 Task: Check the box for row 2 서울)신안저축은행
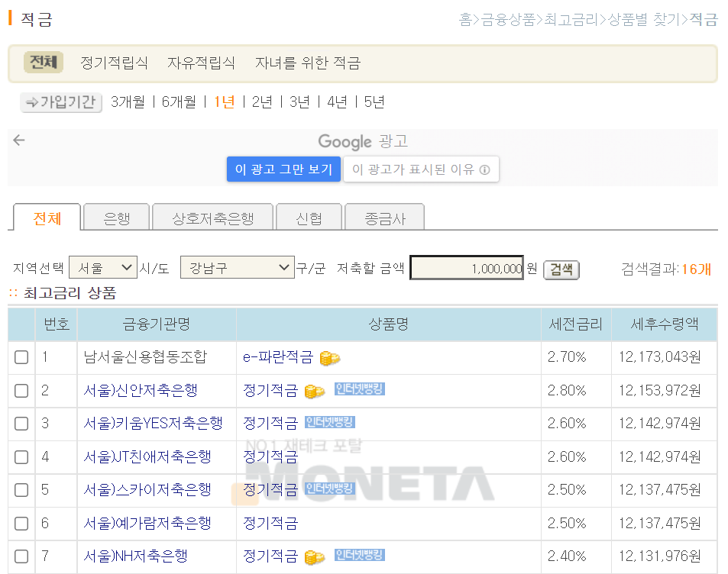point(21,391)
